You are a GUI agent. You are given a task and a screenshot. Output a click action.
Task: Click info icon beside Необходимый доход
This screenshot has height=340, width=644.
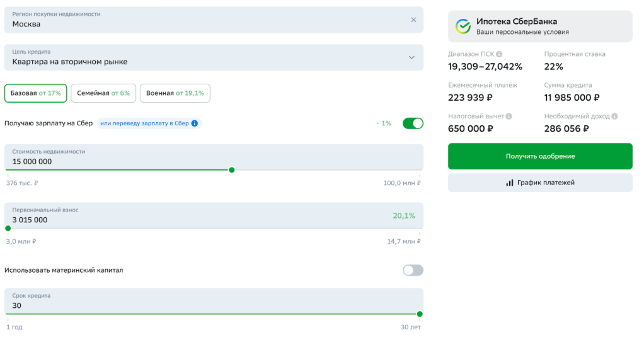pos(614,116)
